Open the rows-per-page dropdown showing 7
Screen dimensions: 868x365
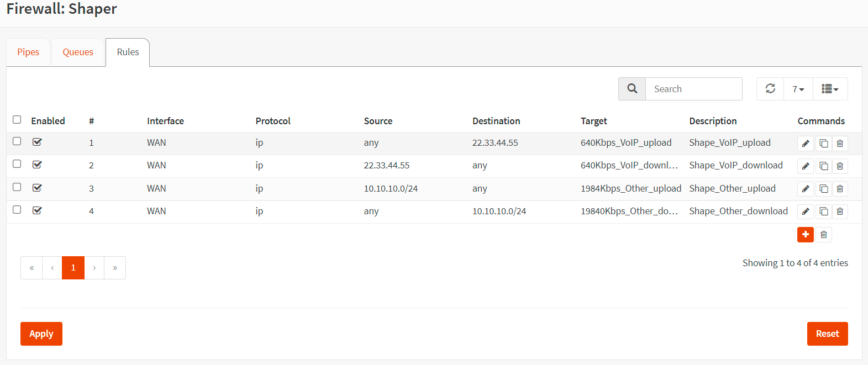tap(798, 89)
